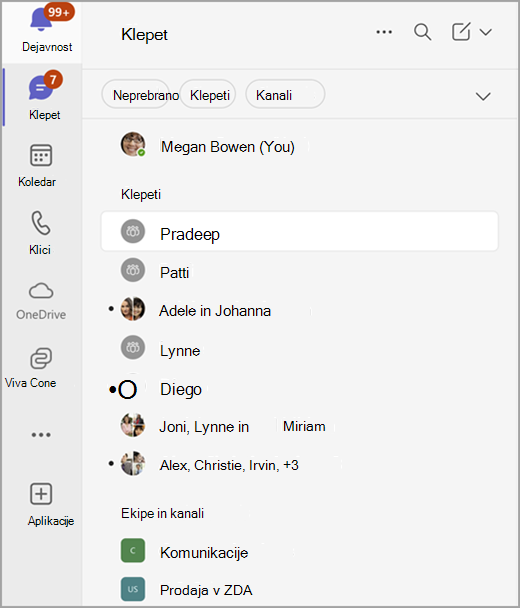Click the Patti group avatar icon
This screenshot has width=520, height=608.
(133, 270)
